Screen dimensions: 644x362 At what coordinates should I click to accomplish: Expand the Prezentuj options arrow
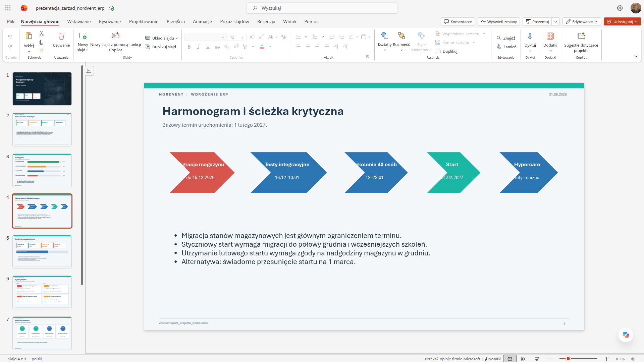556,21
